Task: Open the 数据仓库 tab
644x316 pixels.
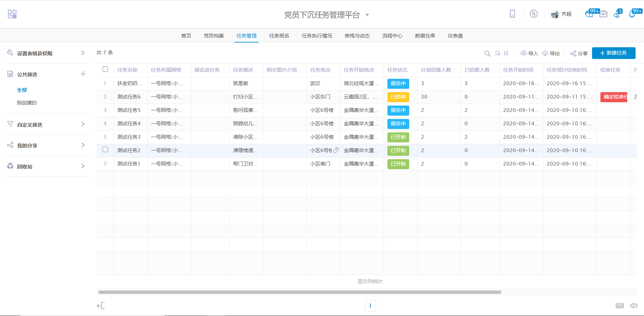Action: click(425, 36)
